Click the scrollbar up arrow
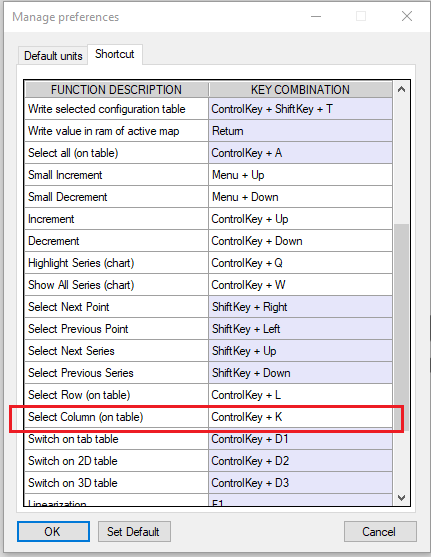431x557 pixels. tap(402, 89)
